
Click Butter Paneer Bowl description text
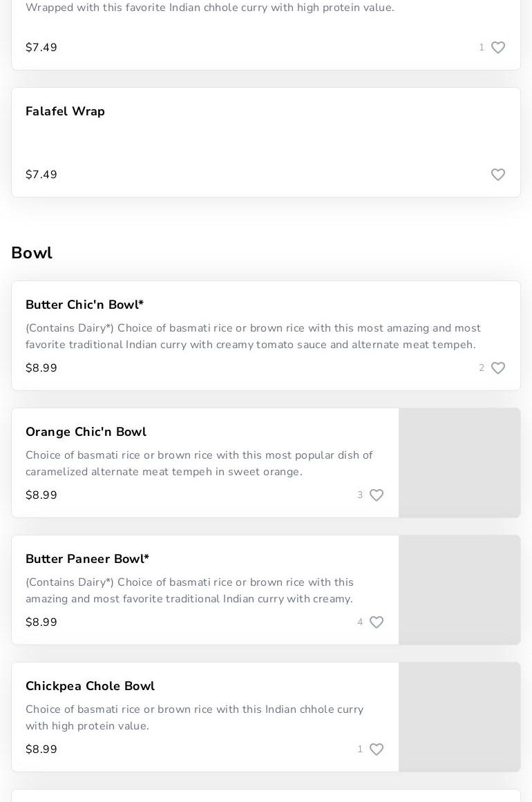189,591
